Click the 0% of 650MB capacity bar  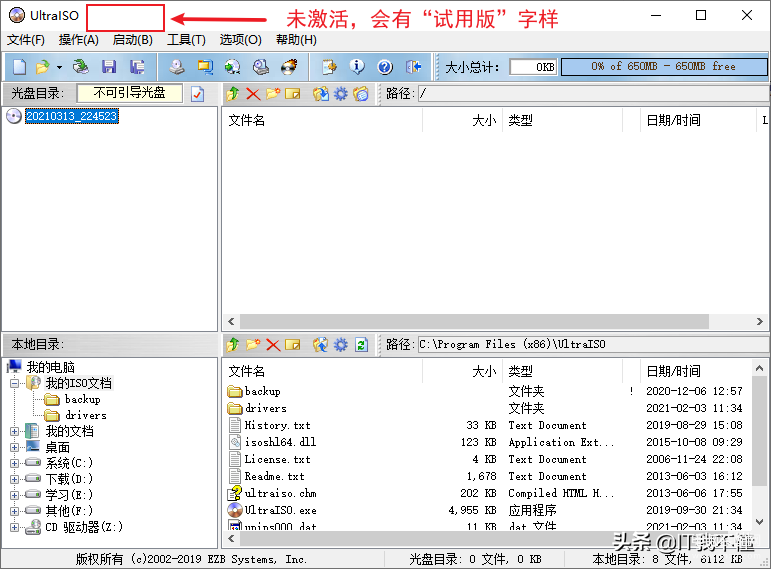click(x=664, y=67)
